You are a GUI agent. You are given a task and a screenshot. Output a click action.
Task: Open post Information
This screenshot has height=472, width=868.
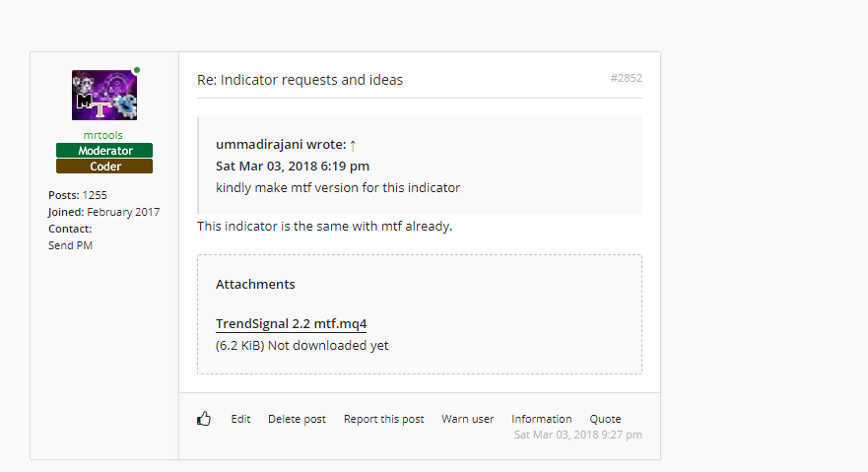(541, 419)
